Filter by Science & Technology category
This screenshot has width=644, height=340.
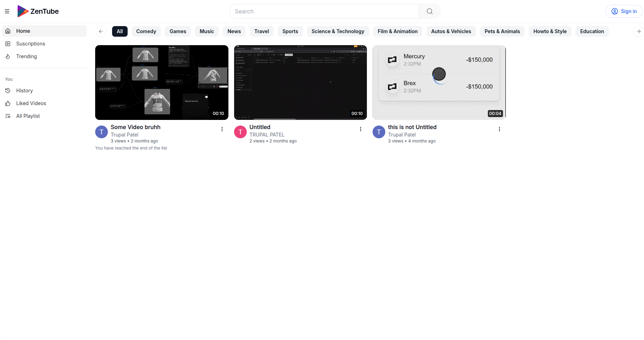coord(338,31)
